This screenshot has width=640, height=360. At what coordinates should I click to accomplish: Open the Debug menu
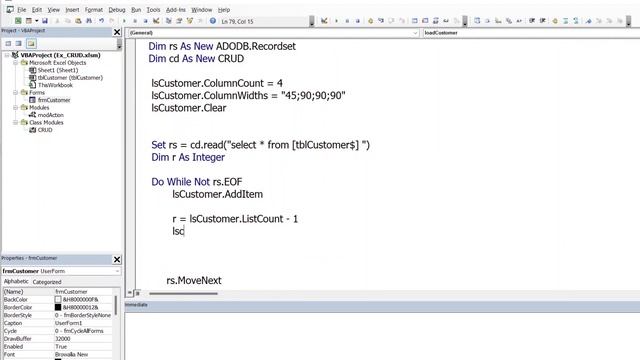tap(117, 9)
